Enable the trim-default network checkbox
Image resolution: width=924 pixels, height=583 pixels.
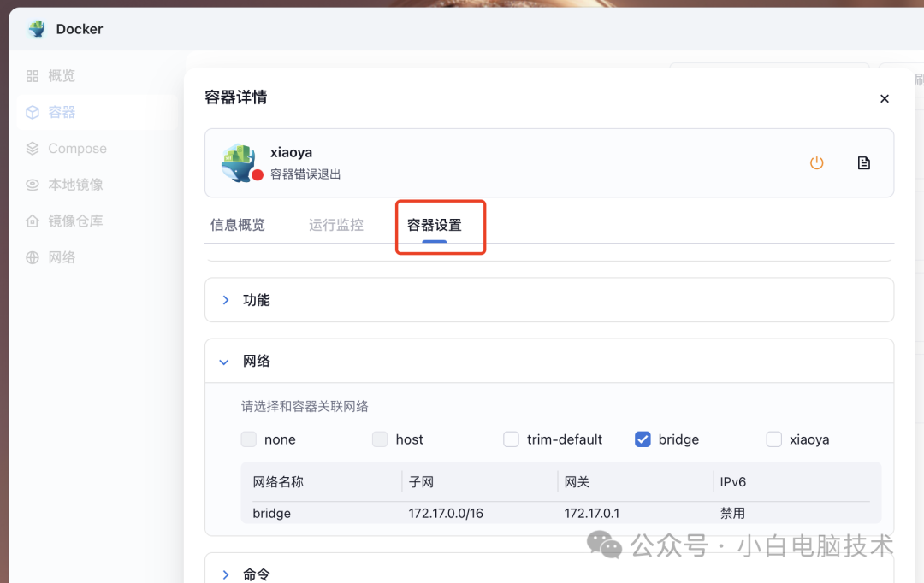tap(511, 439)
